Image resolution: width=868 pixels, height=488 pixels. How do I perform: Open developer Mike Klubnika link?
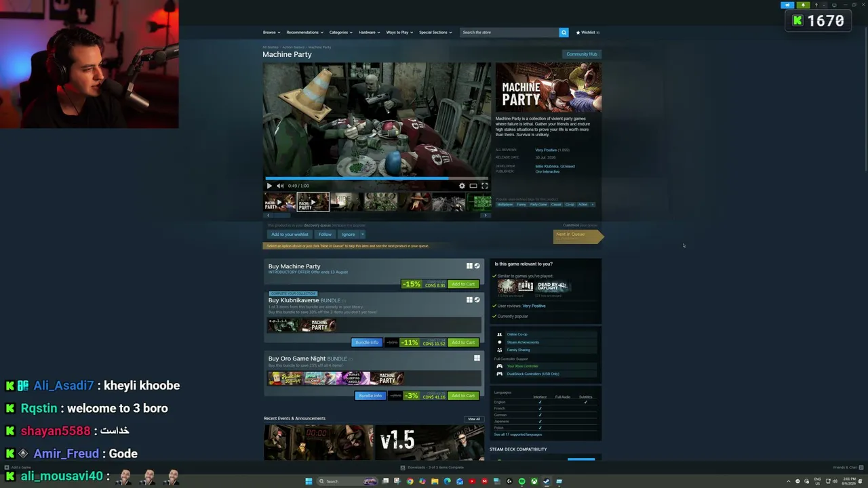click(547, 166)
